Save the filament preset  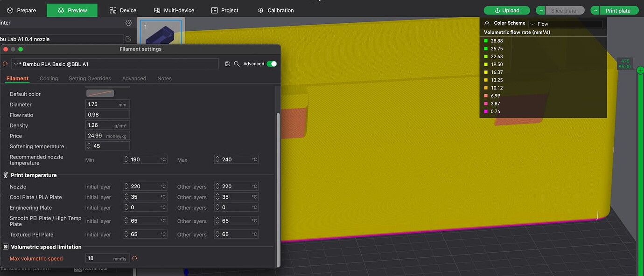point(228,64)
